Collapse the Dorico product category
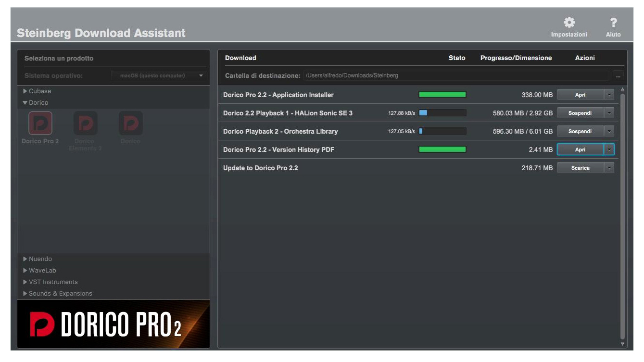Screen dimensions: 644x362 (x=36, y=102)
